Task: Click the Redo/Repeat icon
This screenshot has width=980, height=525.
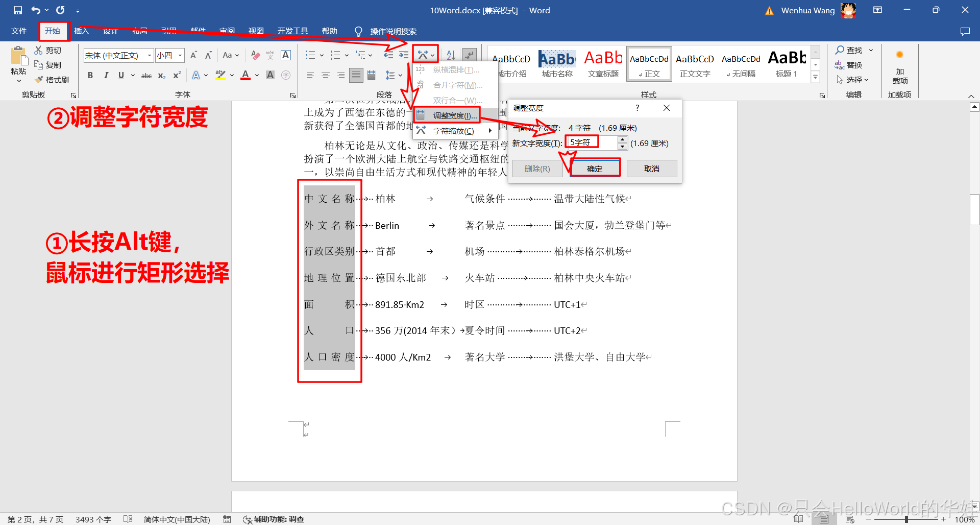Action: point(60,10)
